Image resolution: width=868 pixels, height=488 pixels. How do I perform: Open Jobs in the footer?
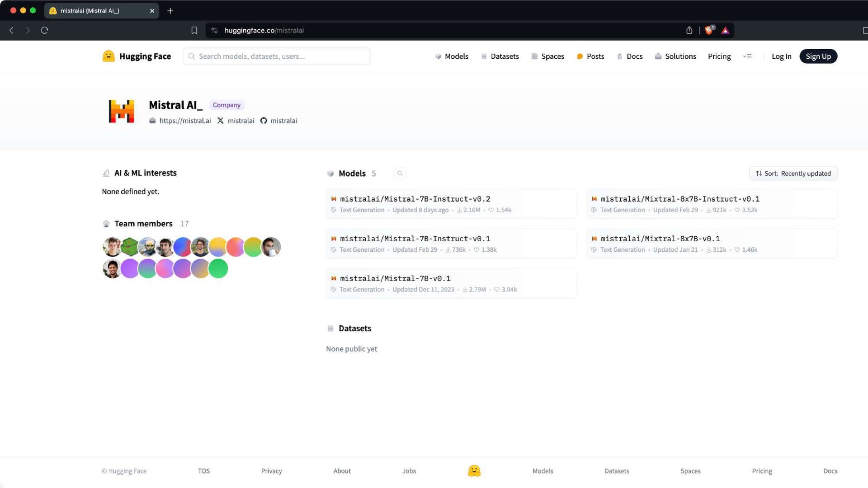tap(409, 471)
